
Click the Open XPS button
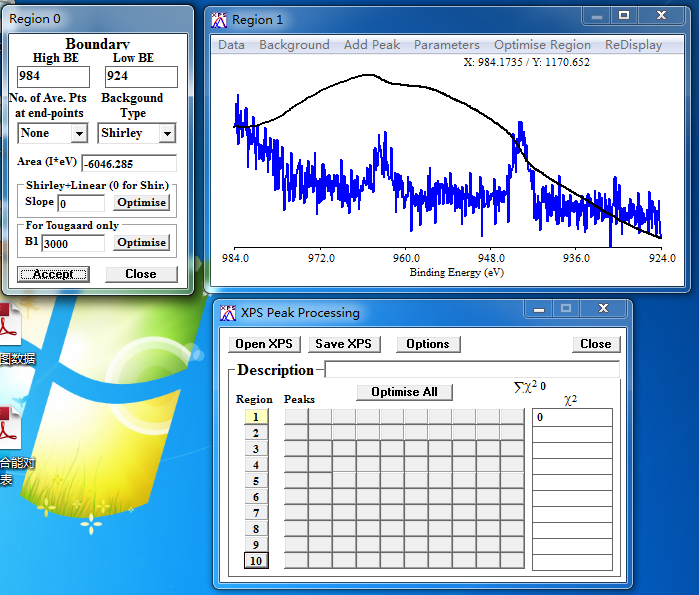[264, 344]
